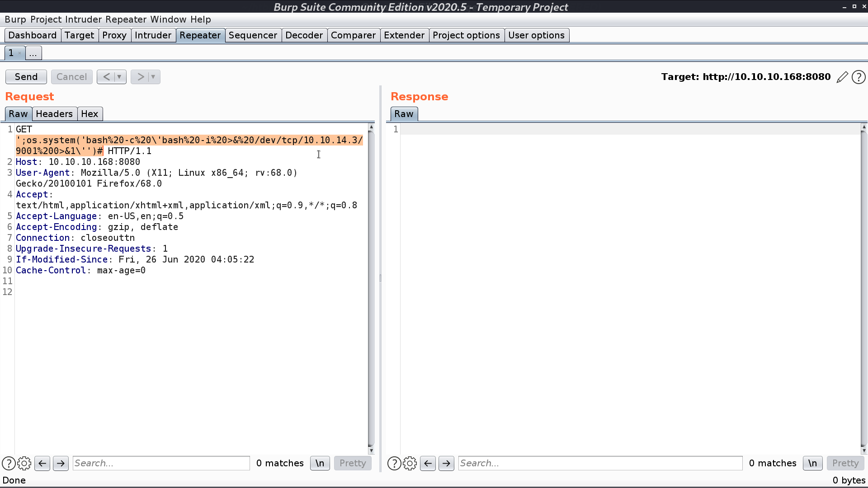Viewport: 868px width, 488px height.
Task: Click the Target URL label
Action: [745, 77]
